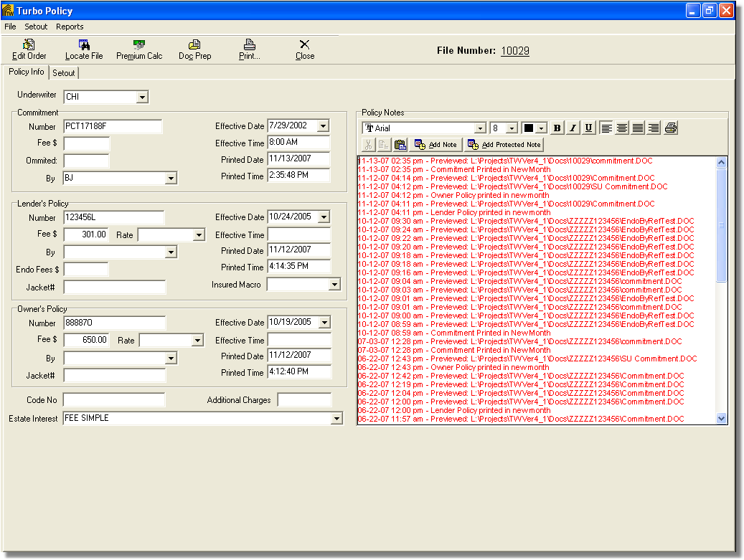Open Doc Prep from the toolbar
Image resolution: width=744 pixels, height=560 pixels.
(x=194, y=49)
